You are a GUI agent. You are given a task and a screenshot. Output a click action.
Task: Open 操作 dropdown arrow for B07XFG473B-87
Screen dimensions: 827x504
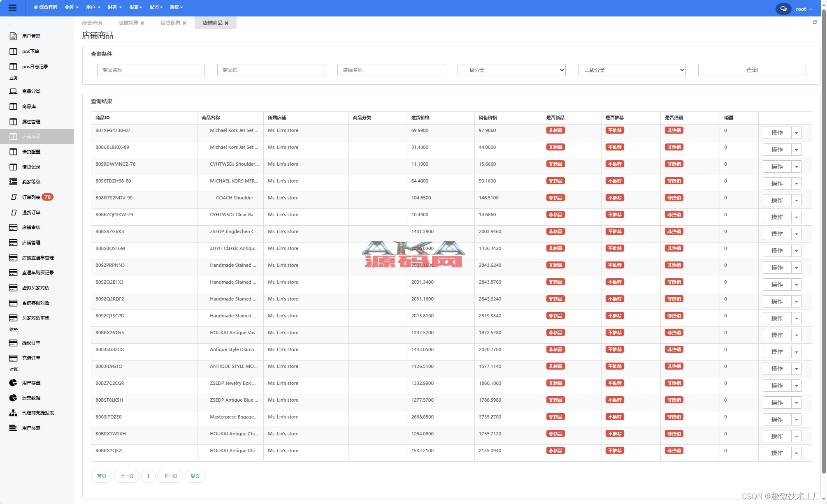pyautogui.click(x=796, y=133)
